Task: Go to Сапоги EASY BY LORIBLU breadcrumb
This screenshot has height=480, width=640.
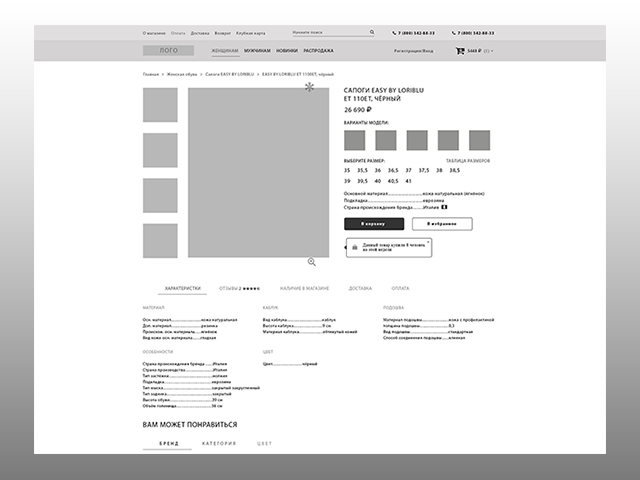Action: click(229, 74)
